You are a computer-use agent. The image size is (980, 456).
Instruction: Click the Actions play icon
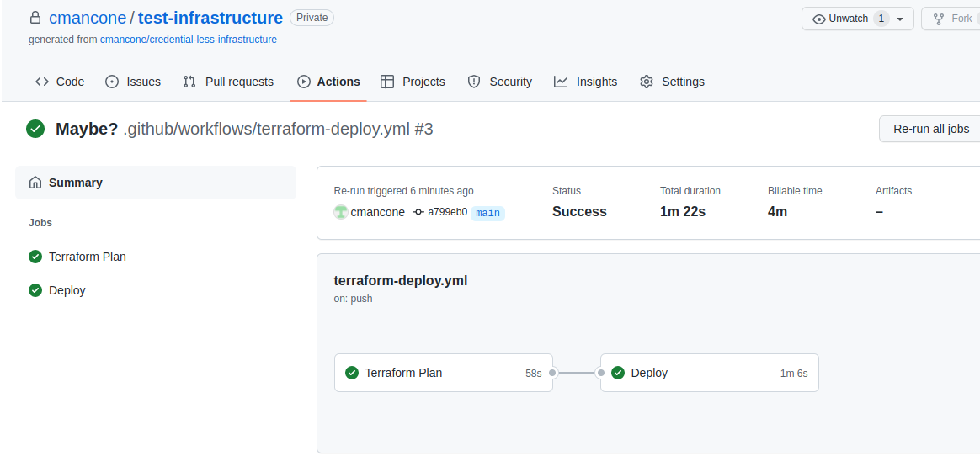point(304,82)
